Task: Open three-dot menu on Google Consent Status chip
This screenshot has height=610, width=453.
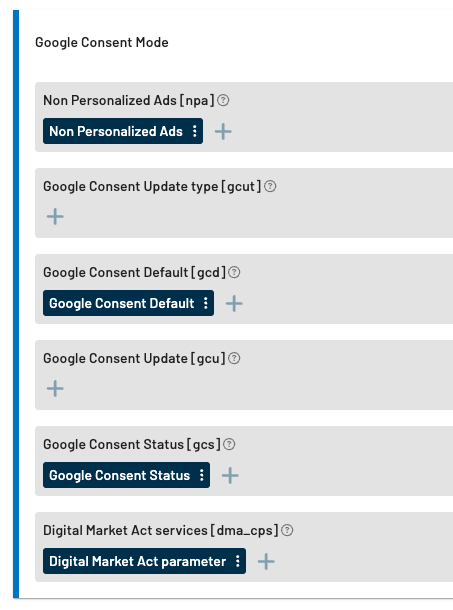Action: point(202,475)
